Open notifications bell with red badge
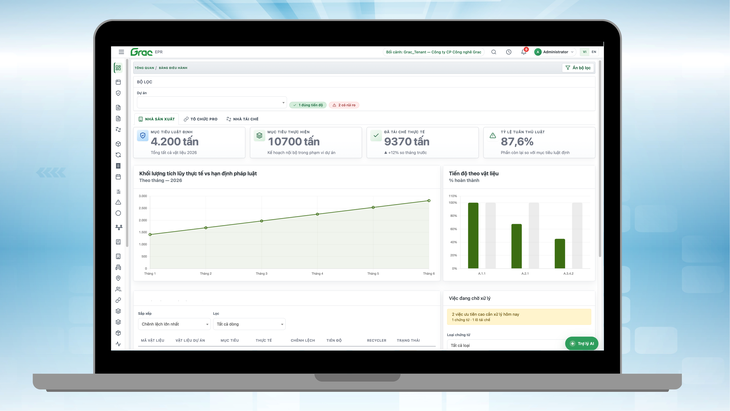Image resolution: width=730 pixels, height=411 pixels. (524, 52)
